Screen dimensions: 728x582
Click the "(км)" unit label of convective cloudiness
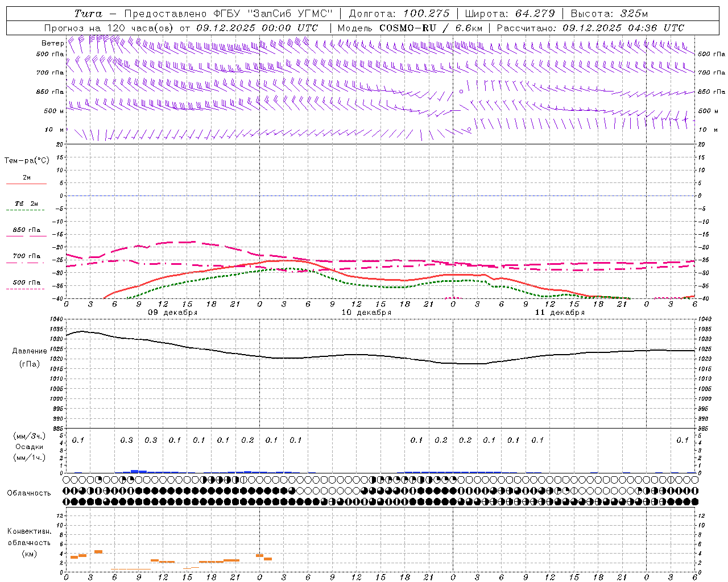pos(29,554)
